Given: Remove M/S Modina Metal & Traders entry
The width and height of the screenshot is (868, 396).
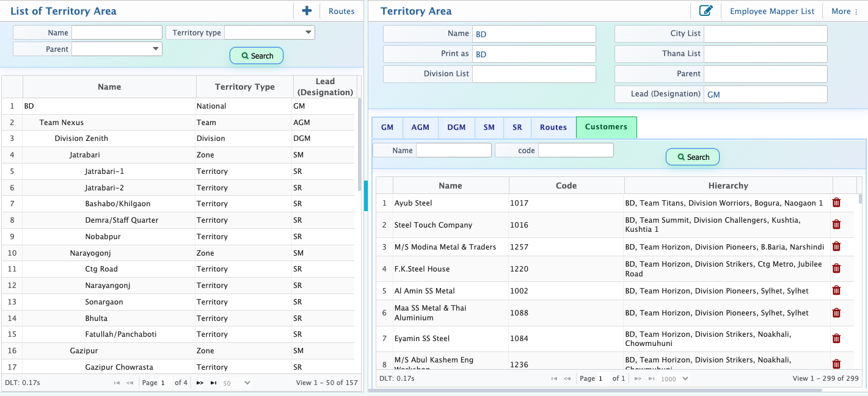Looking at the screenshot, I should [x=836, y=247].
